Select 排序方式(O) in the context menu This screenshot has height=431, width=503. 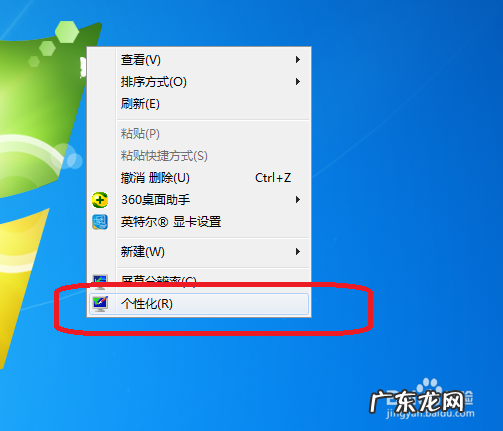coord(199,82)
